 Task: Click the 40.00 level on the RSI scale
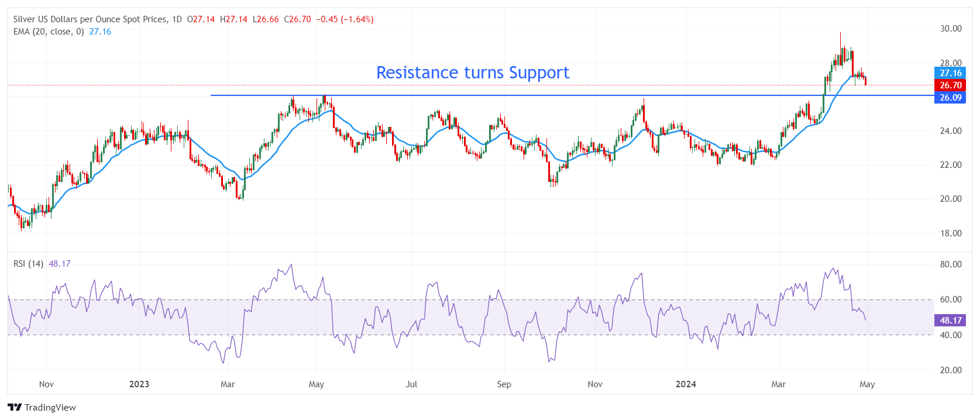[950, 335]
